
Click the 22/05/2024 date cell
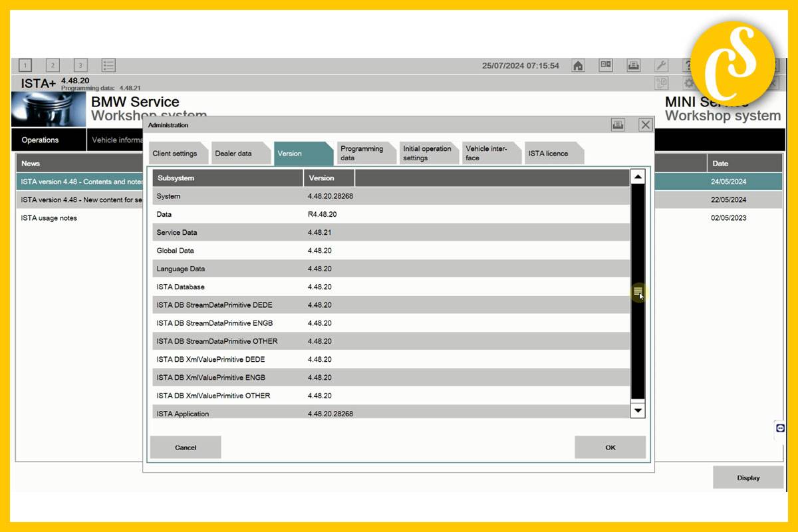pos(729,199)
